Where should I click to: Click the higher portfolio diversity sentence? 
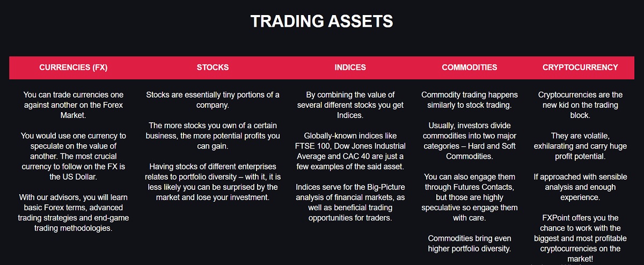click(x=470, y=244)
